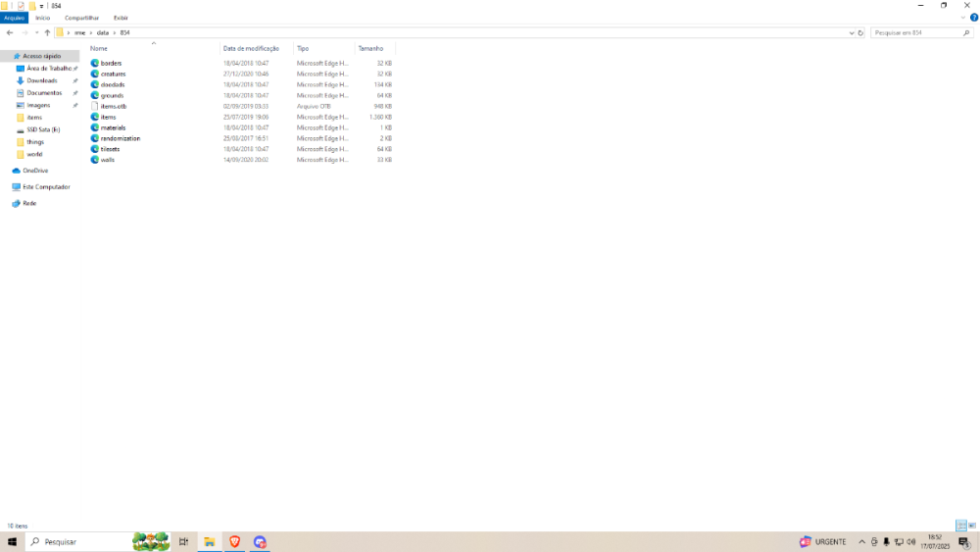Open the Arquivo menu
This screenshot has height=552, width=980.
(14, 18)
